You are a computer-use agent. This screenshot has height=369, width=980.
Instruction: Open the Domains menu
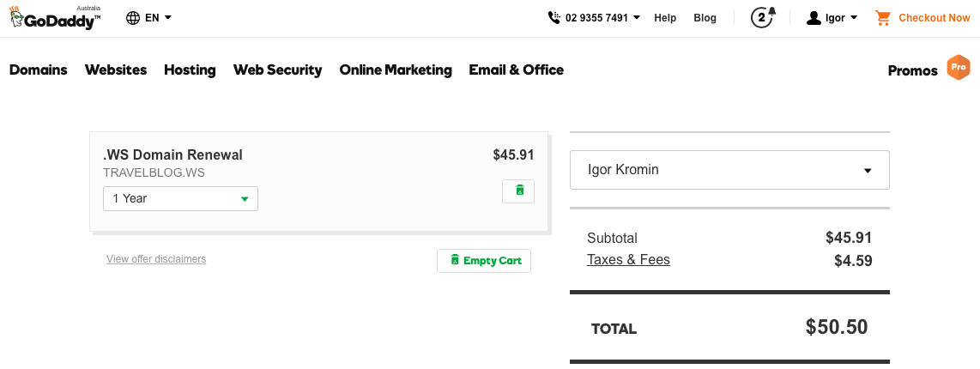click(38, 70)
